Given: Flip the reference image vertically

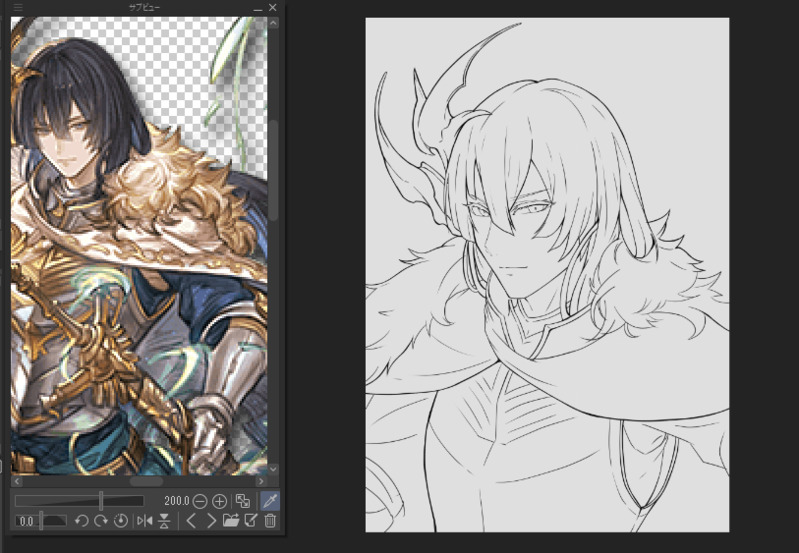Looking at the screenshot, I should point(164,520).
